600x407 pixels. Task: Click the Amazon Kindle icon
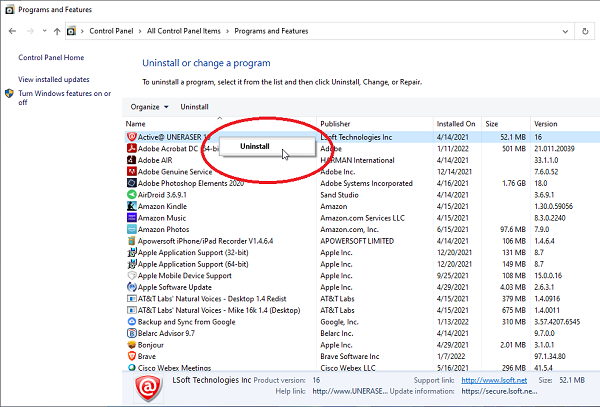[x=132, y=206]
